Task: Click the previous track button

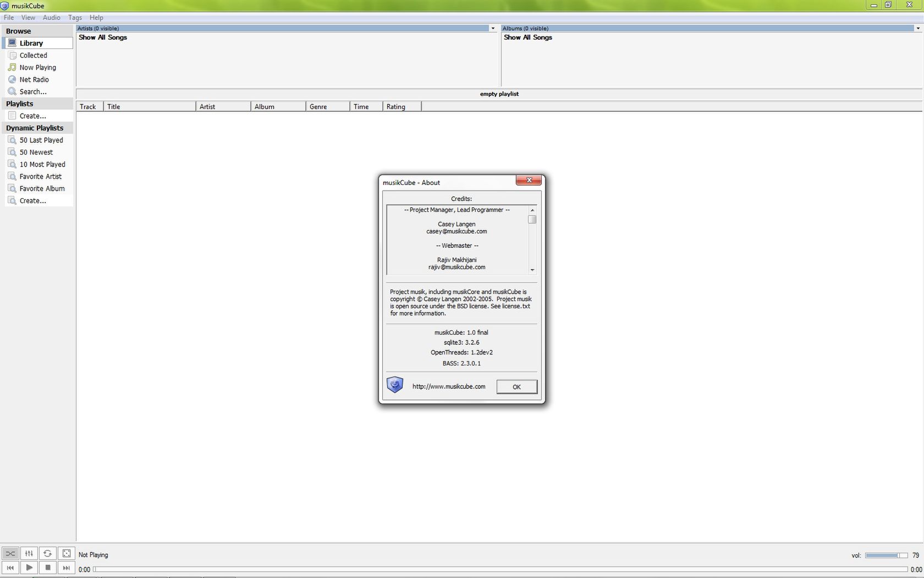Action: (x=10, y=568)
